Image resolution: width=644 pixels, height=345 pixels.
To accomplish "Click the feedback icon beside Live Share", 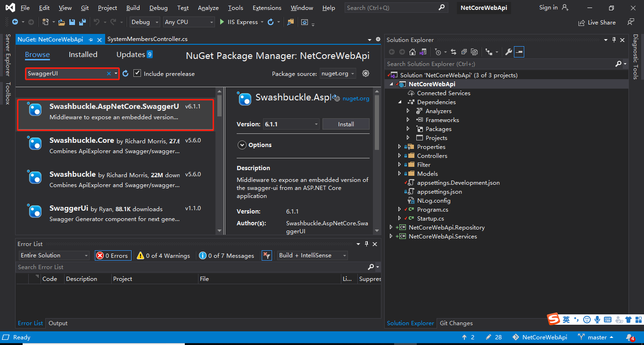I will coord(631,22).
